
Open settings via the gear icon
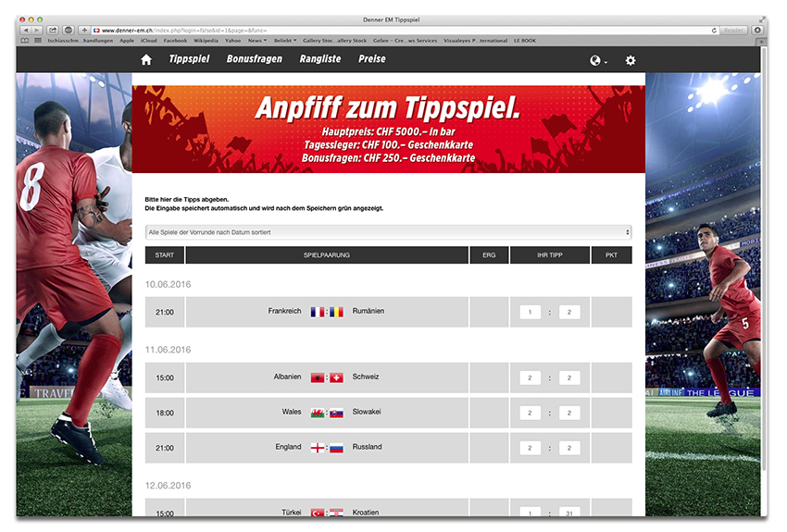[x=631, y=61]
